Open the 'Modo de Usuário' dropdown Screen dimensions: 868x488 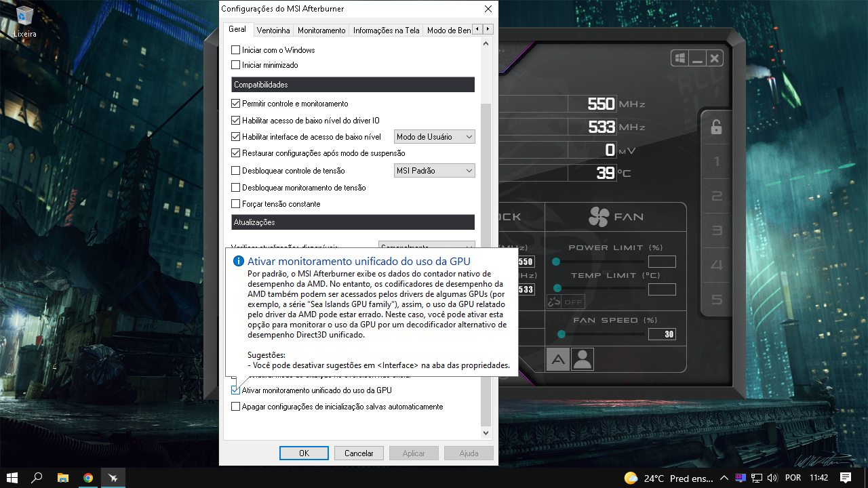click(x=435, y=137)
